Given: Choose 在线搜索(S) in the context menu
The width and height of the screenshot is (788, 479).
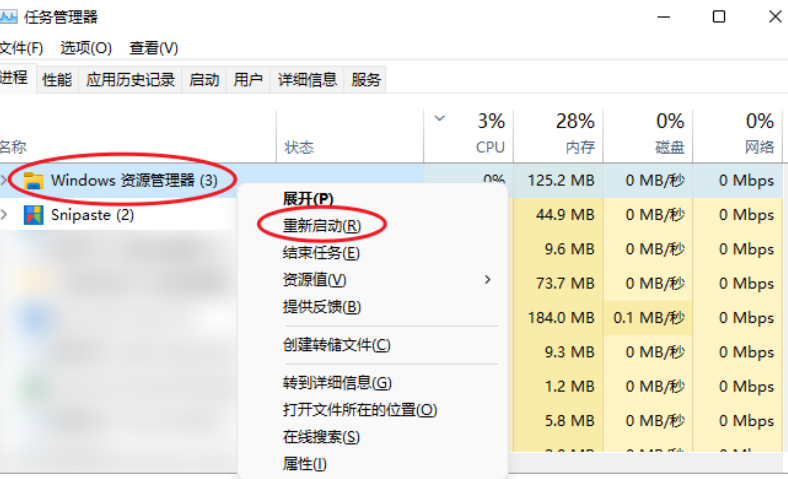Looking at the screenshot, I should [x=321, y=437].
